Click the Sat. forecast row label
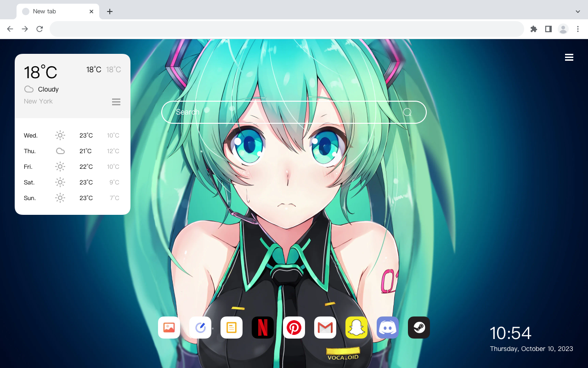 tap(29, 182)
